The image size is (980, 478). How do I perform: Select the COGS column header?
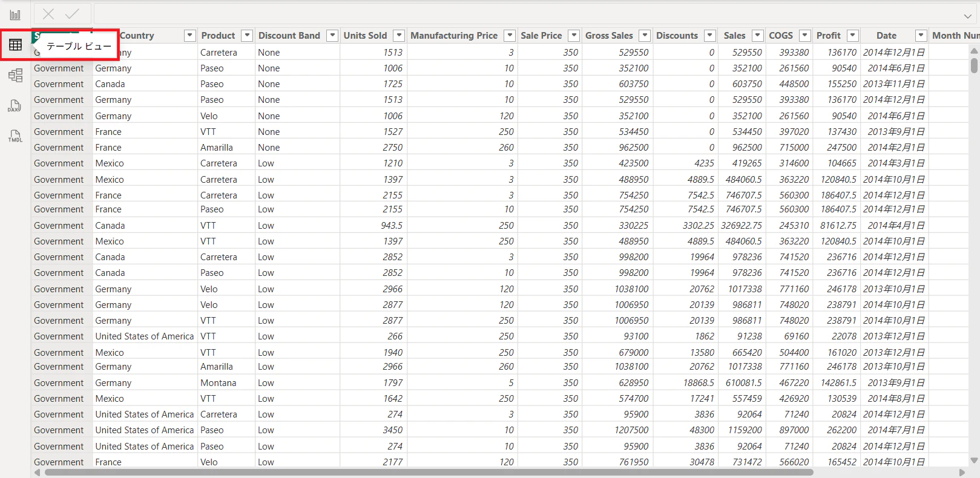click(x=781, y=36)
